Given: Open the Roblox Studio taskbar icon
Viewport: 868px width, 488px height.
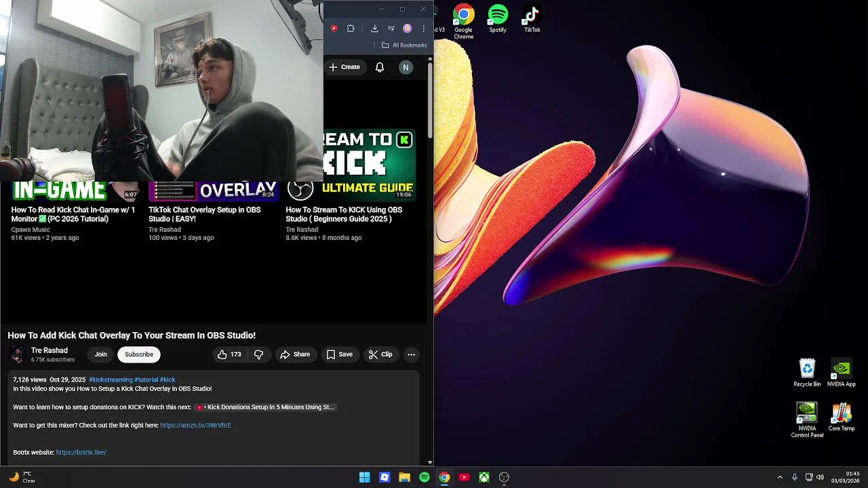Looking at the screenshot, I should click(384, 477).
